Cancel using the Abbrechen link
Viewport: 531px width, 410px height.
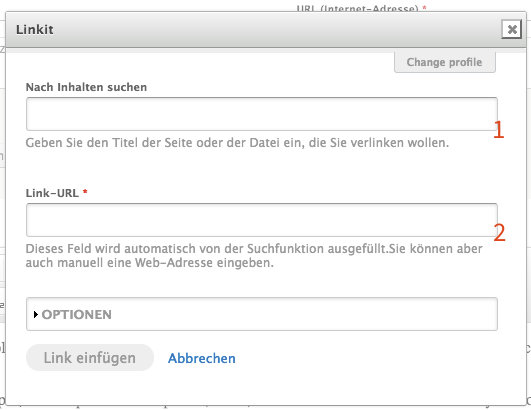(x=202, y=358)
